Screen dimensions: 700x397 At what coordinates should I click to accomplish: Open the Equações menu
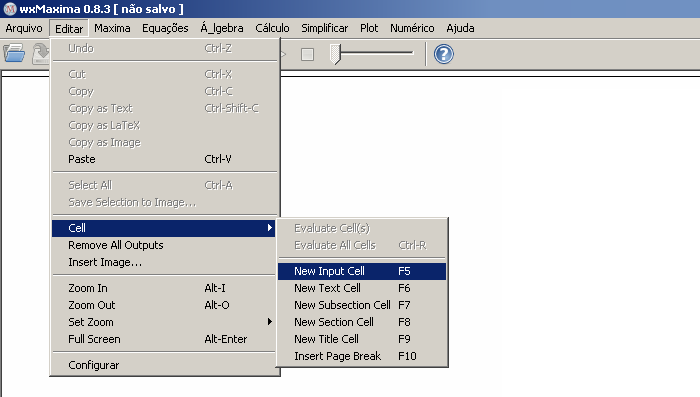pyautogui.click(x=165, y=28)
